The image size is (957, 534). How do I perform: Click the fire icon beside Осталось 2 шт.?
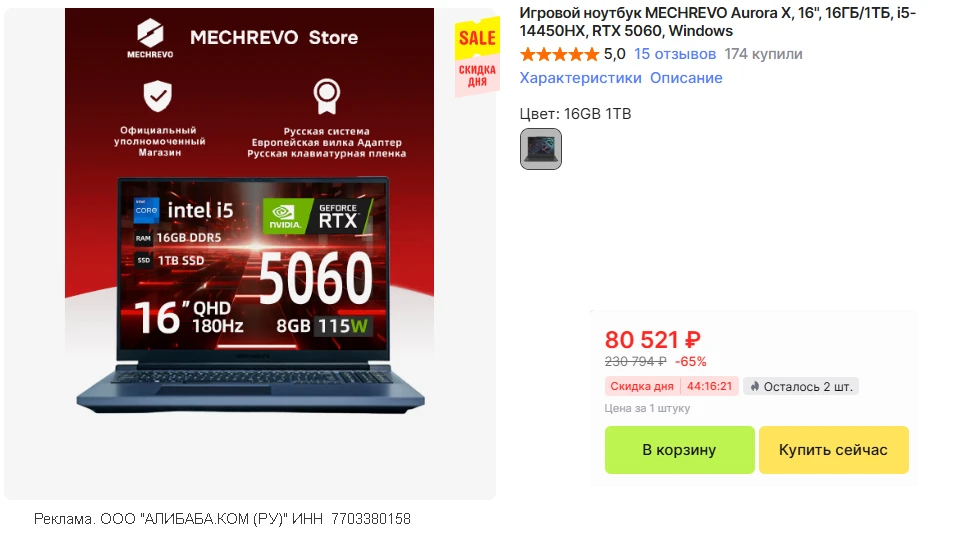tap(755, 386)
